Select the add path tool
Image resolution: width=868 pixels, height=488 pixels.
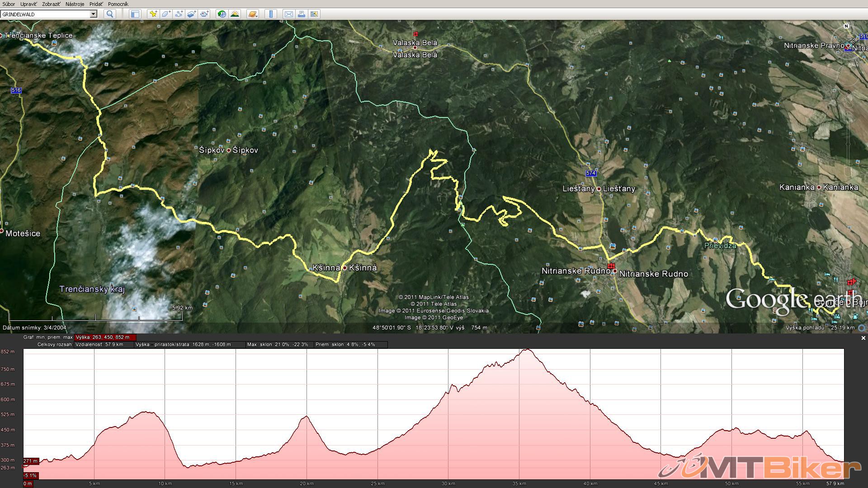[179, 14]
